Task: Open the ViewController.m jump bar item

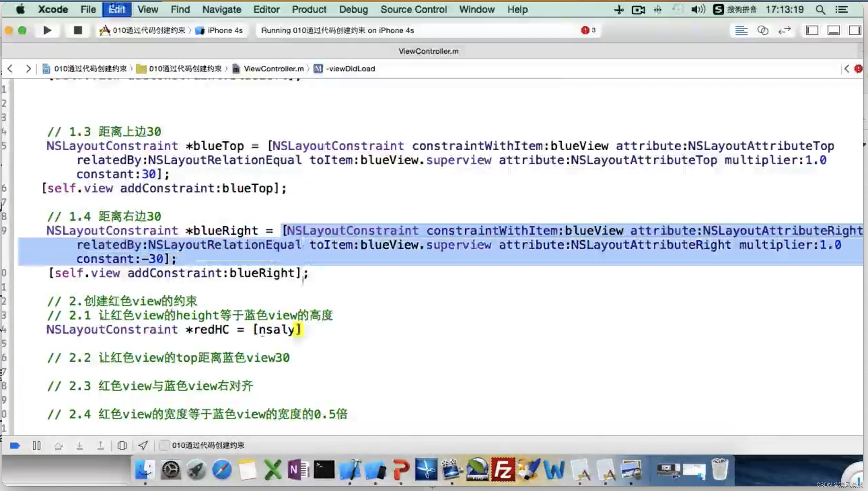Action: [273, 69]
